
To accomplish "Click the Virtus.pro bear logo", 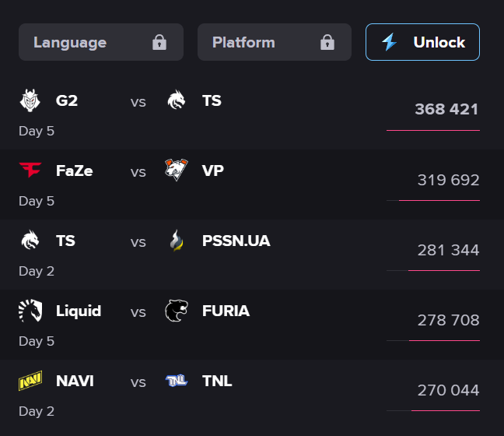I will pyautogui.click(x=177, y=169).
